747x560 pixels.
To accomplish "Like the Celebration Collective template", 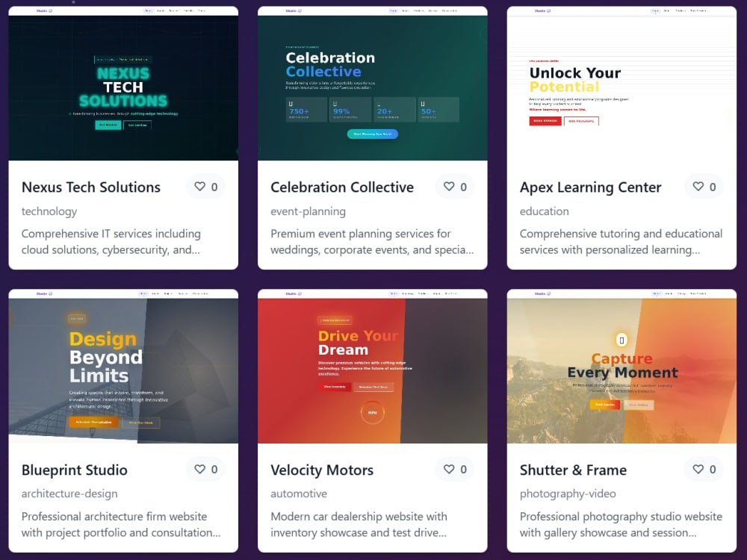I will pos(455,187).
